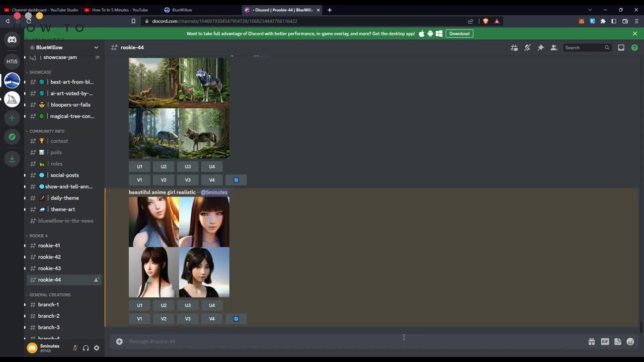Toggle channel notification mute bell
Image resolution: width=644 pixels, height=362 pixels.
pos(527,48)
